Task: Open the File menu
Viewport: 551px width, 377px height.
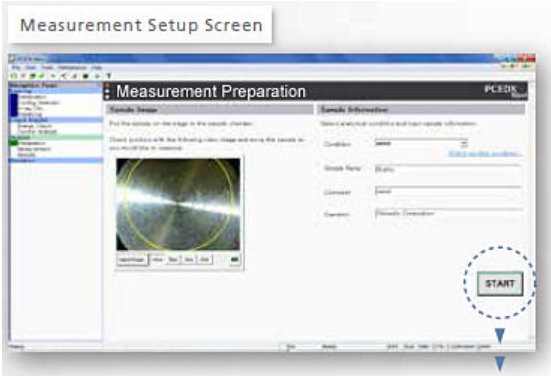Action: point(15,67)
